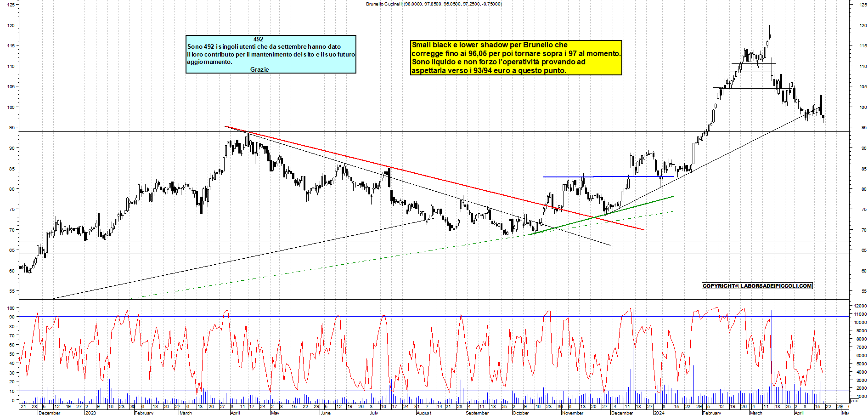Select the solid green ascending trendline
This screenshot has height=415, width=868.
point(602,216)
